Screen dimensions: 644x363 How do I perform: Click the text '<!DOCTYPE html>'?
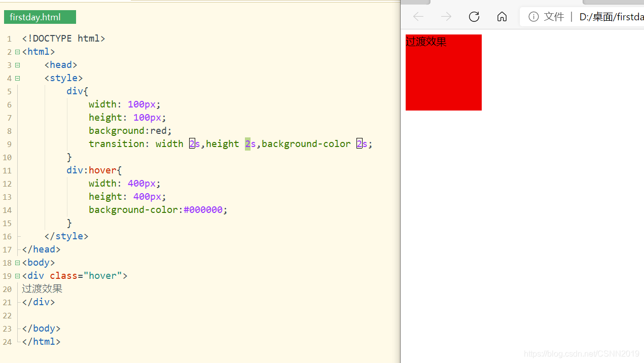click(x=63, y=39)
